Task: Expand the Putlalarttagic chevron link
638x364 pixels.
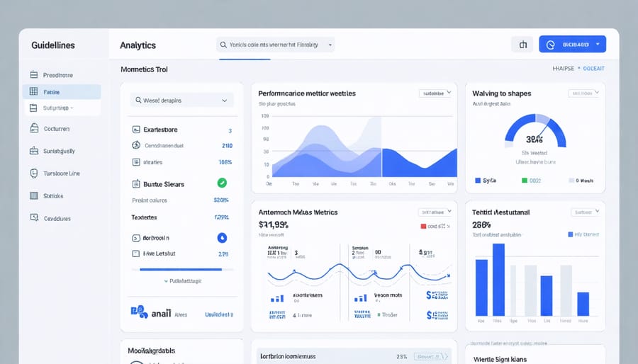Action: tap(183, 280)
